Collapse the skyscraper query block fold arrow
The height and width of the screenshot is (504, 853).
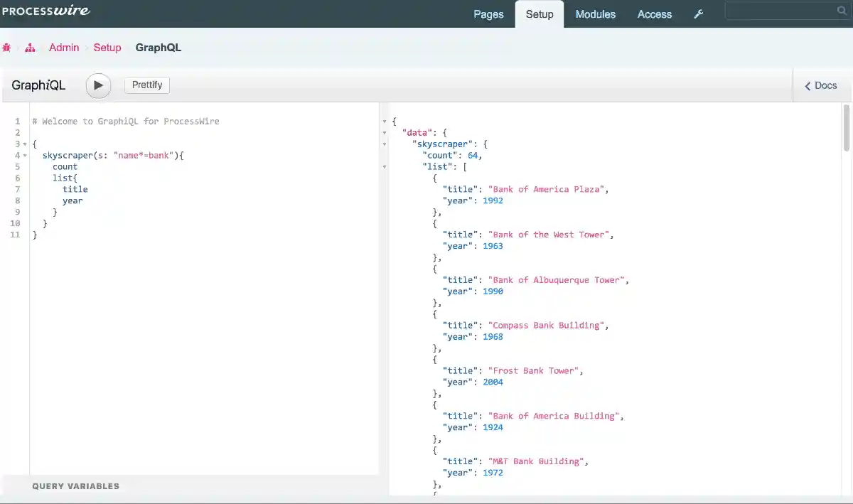pos(23,155)
